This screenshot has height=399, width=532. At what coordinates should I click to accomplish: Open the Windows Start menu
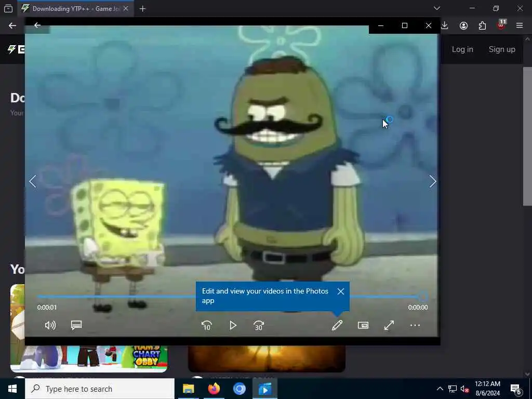point(12,389)
